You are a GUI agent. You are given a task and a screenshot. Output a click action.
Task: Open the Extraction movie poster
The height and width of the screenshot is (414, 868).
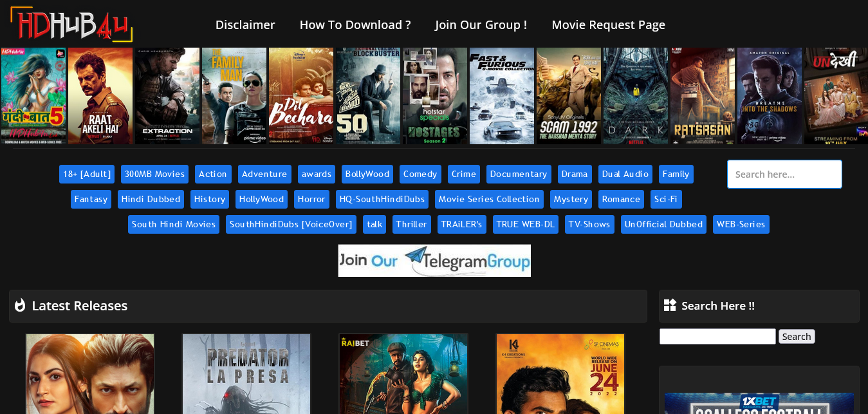167,96
